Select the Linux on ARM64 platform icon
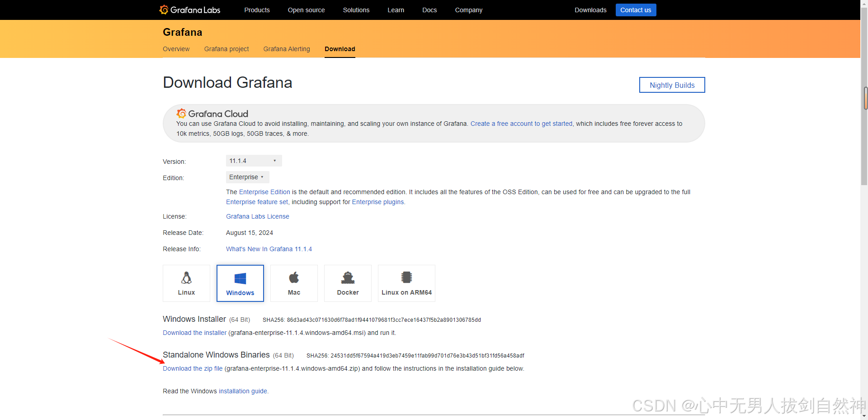 406,283
